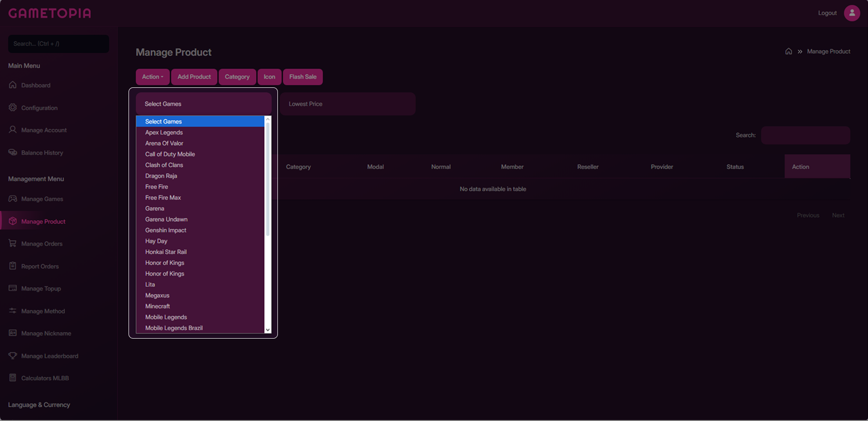Choose Call of Duty Mobile option
868x421 pixels.
point(200,154)
